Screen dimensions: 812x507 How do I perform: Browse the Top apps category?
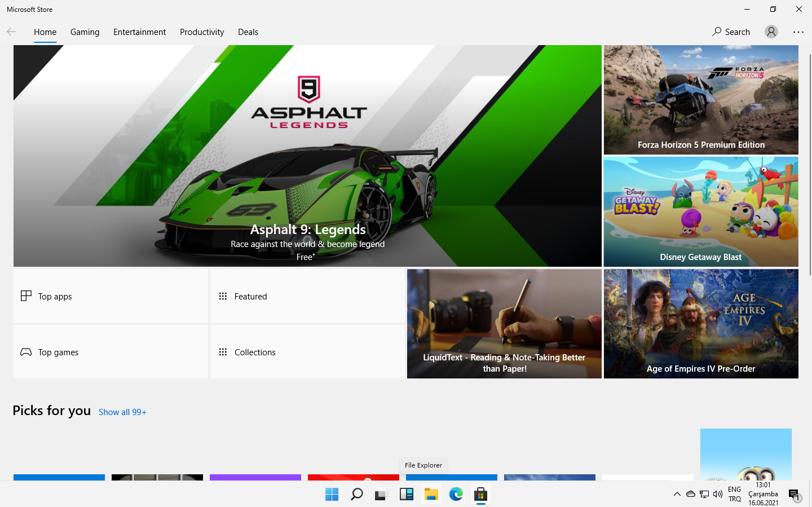(x=111, y=296)
